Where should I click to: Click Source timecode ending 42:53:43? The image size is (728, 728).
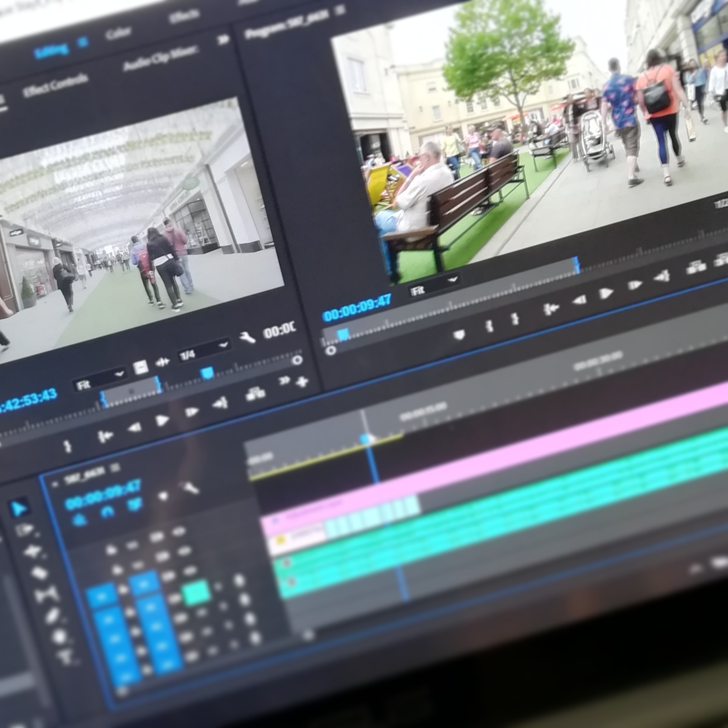click(29, 401)
